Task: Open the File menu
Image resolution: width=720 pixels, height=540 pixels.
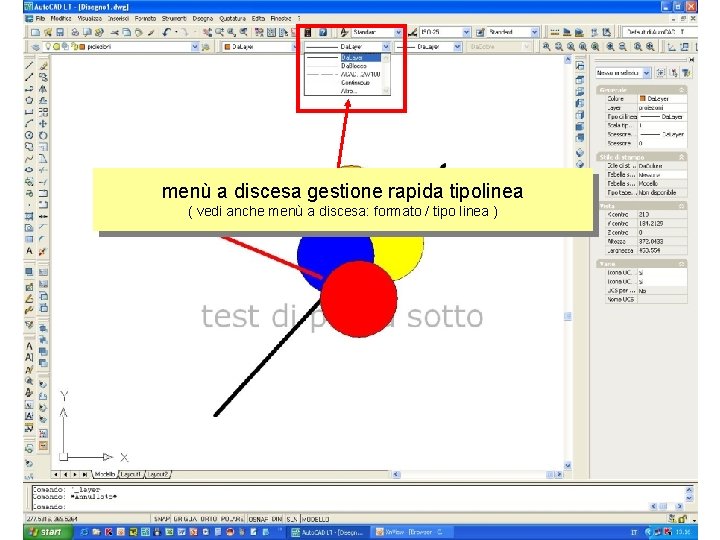Action: (x=40, y=18)
